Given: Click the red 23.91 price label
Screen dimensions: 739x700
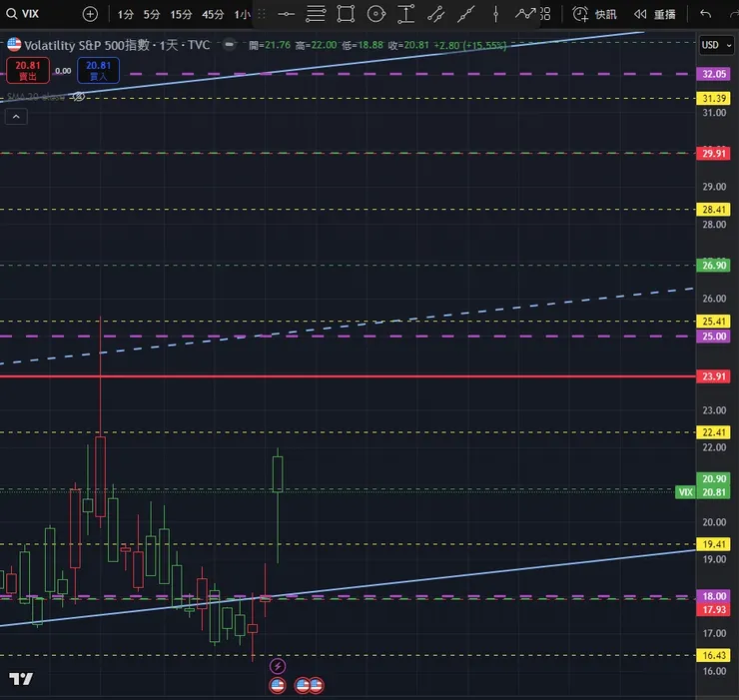Looking at the screenshot, I should pyautogui.click(x=714, y=376).
